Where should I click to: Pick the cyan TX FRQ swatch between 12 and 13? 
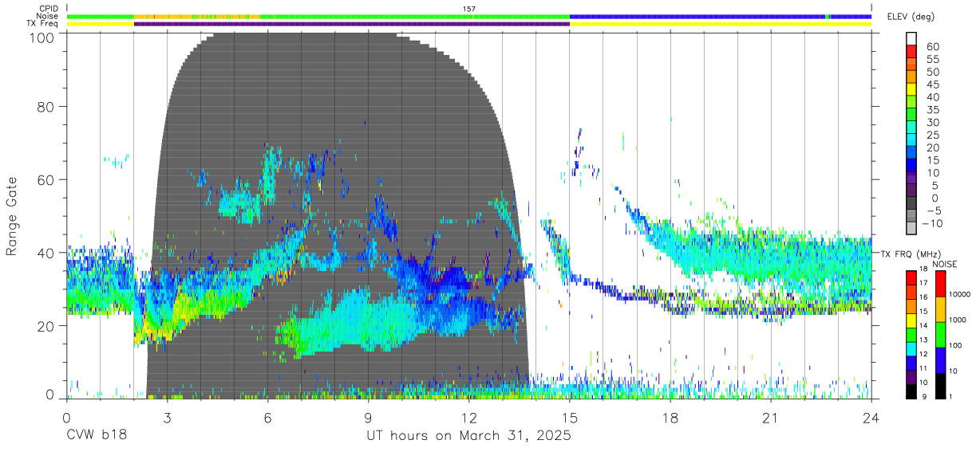912,347
